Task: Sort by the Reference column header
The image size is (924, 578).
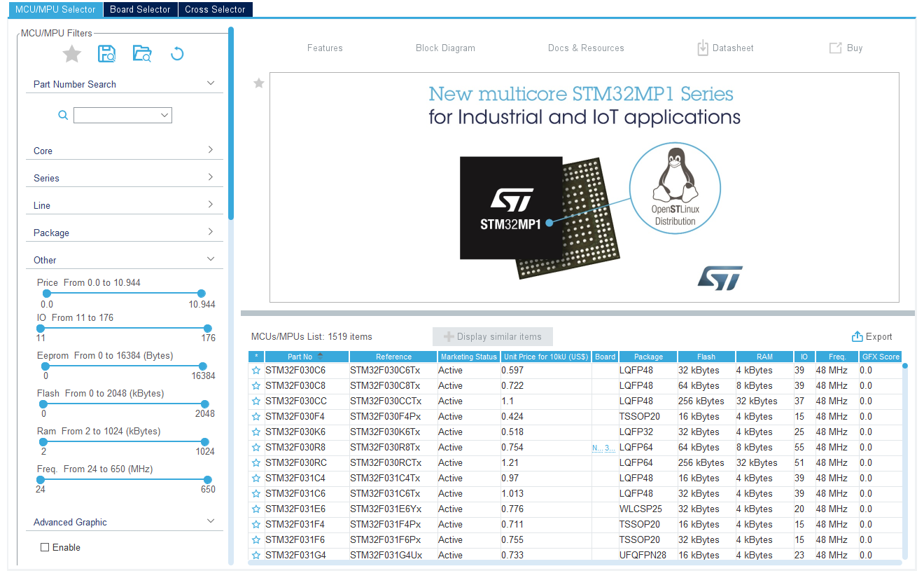Action: (x=393, y=357)
